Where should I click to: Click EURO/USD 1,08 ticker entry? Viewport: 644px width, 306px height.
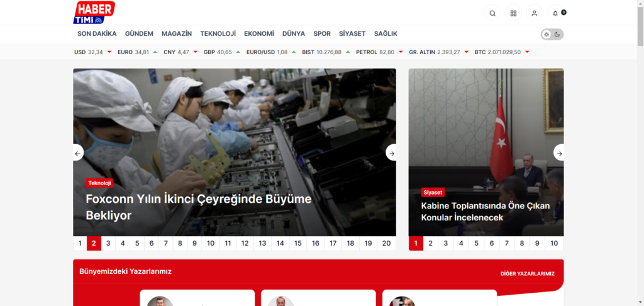271,52
